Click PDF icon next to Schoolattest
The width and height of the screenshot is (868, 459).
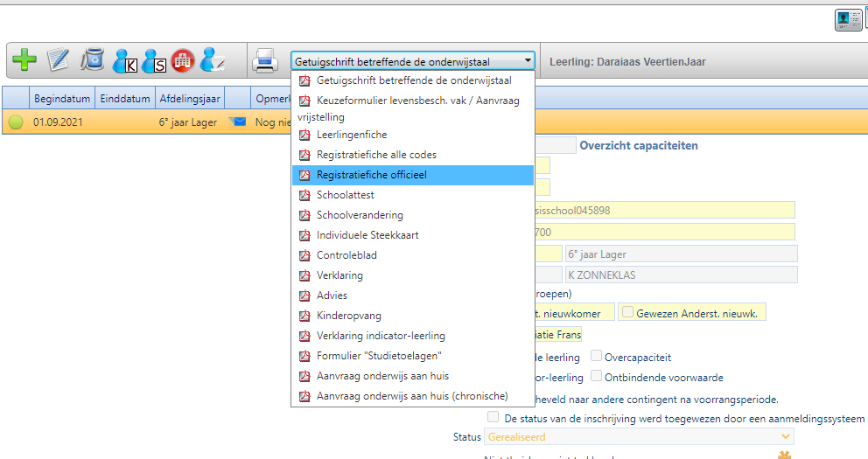(x=304, y=195)
